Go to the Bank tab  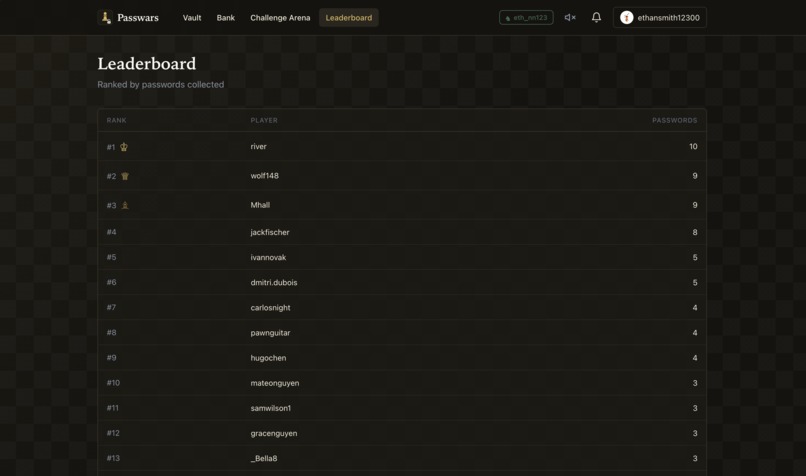(x=226, y=17)
